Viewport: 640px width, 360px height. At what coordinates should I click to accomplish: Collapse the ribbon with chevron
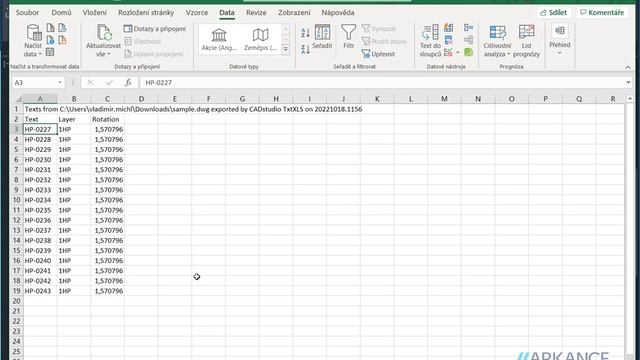tap(628, 67)
